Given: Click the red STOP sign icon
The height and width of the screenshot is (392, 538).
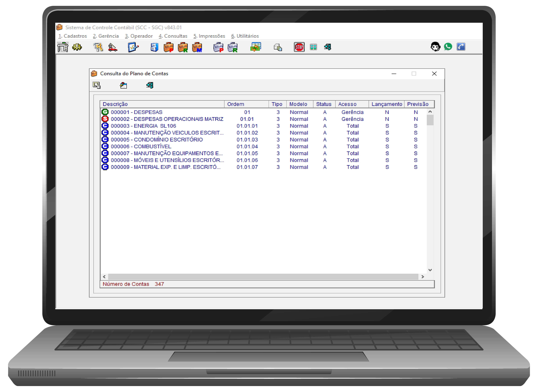Looking at the screenshot, I should click(x=299, y=47).
